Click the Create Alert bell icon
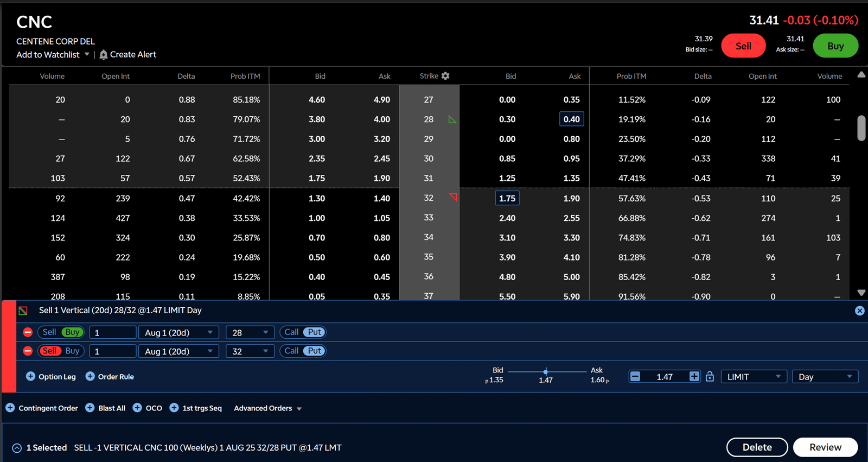Image resolution: width=868 pixels, height=462 pixels. (104, 54)
